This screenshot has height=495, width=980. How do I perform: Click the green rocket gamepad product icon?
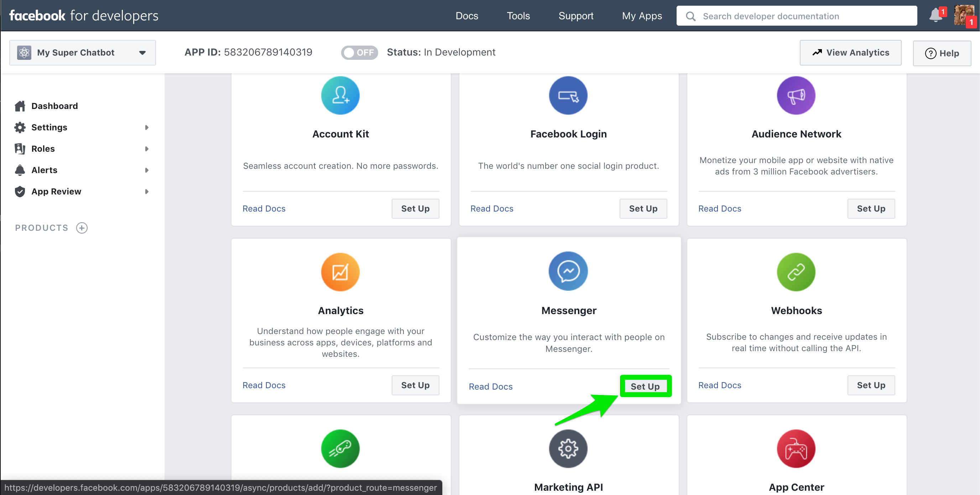(340, 449)
